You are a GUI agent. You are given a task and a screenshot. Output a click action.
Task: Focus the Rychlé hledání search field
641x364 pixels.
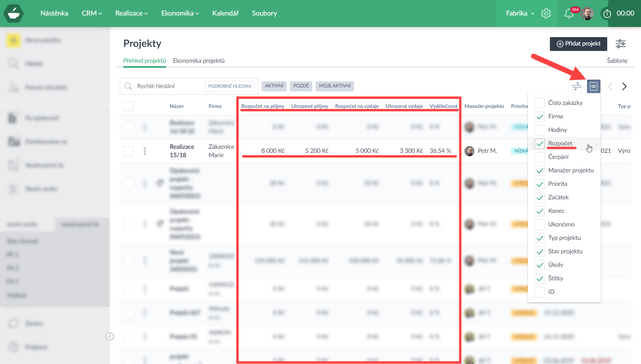[x=169, y=86]
